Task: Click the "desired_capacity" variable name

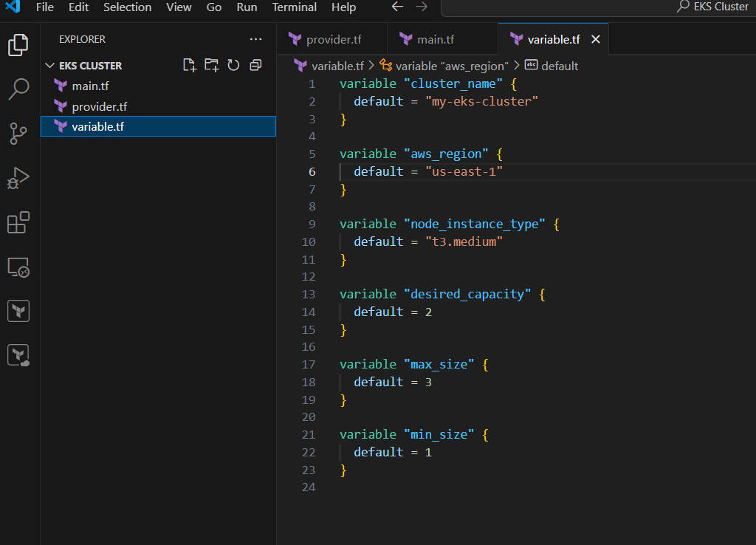Action: tap(467, 294)
